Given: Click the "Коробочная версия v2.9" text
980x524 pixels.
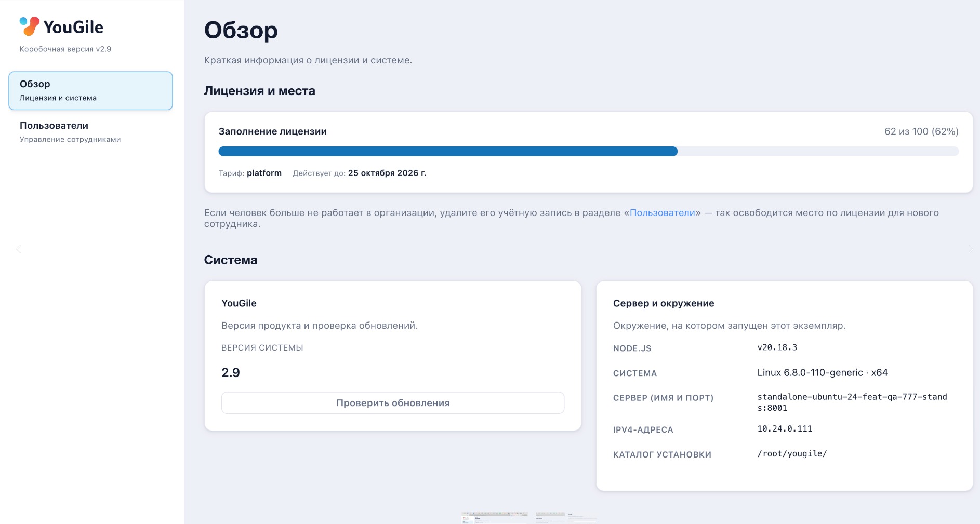Looking at the screenshot, I should [65, 49].
